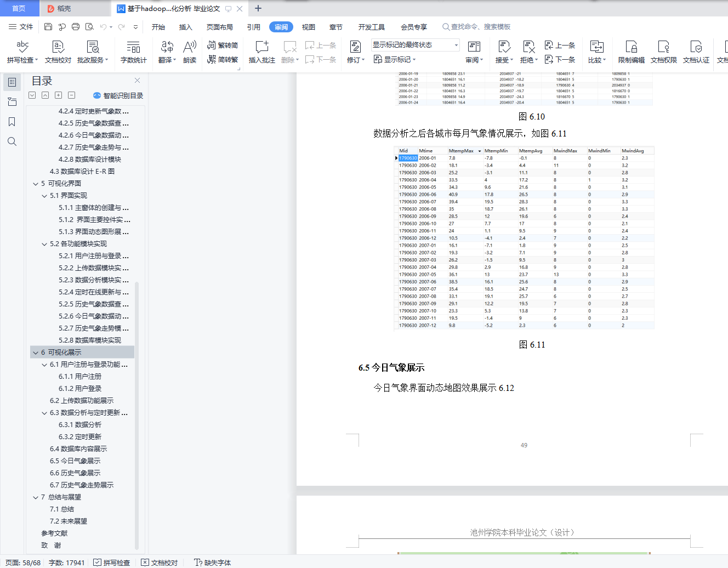Click the plus icon in 目录 panel header

(58, 95)
